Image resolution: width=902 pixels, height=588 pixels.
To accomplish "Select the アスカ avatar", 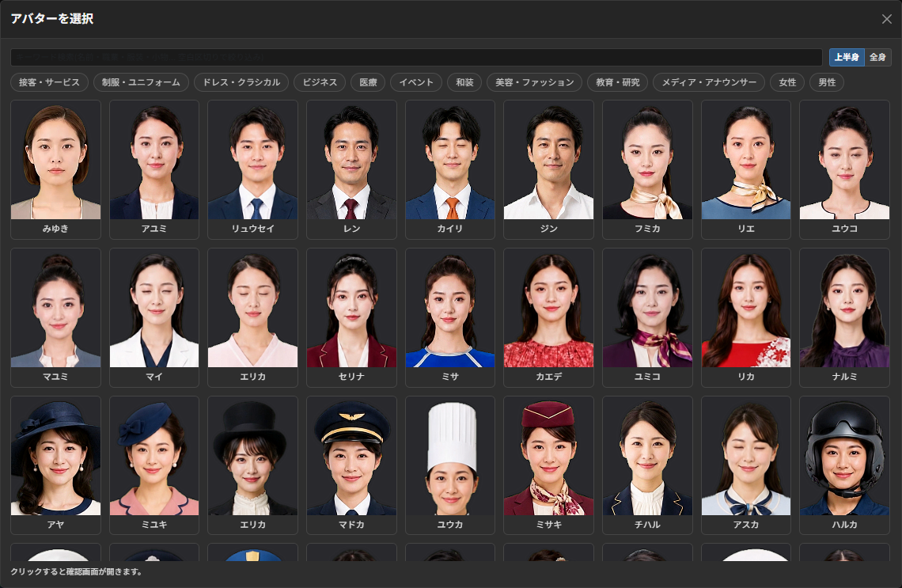I will pos(746,465).
